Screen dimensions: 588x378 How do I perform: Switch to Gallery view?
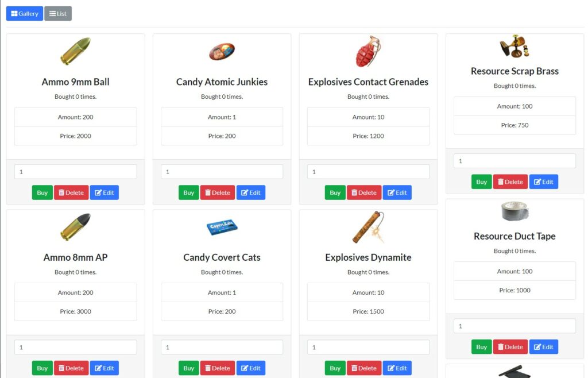coord(24,14)
